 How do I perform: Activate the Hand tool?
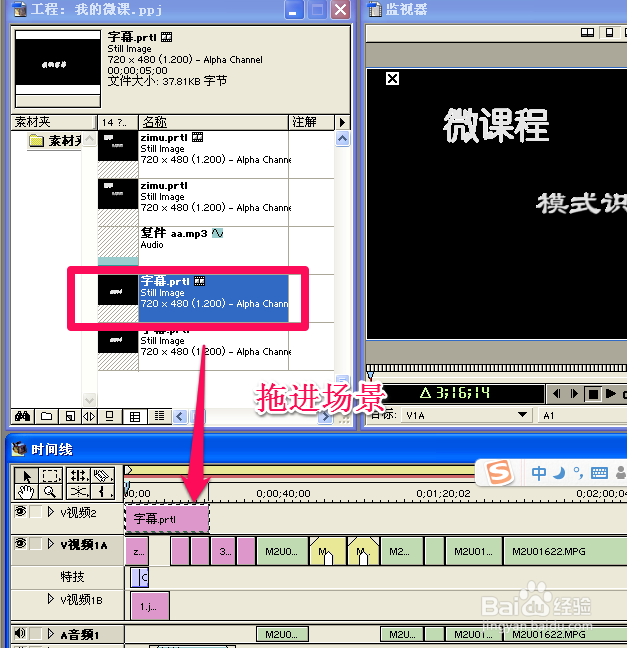coord(27,492)
